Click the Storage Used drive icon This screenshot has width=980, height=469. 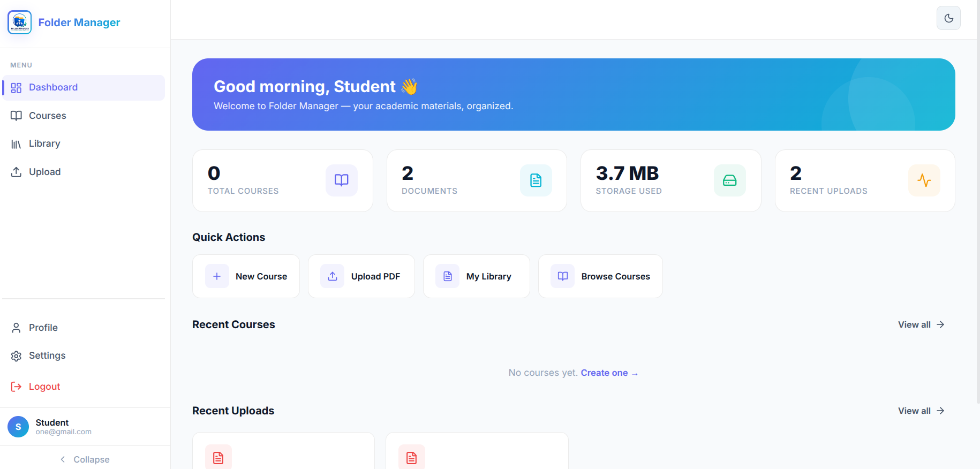click(x=730, y=180)
